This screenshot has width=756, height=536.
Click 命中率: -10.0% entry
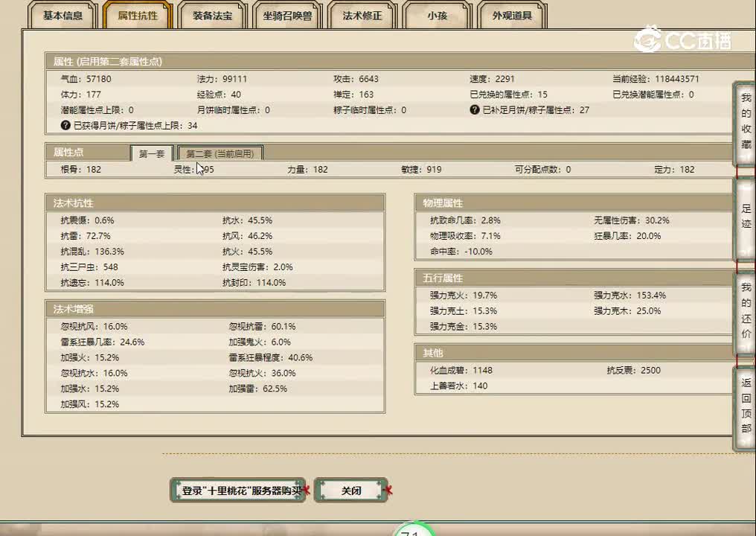tap(461, 252)
